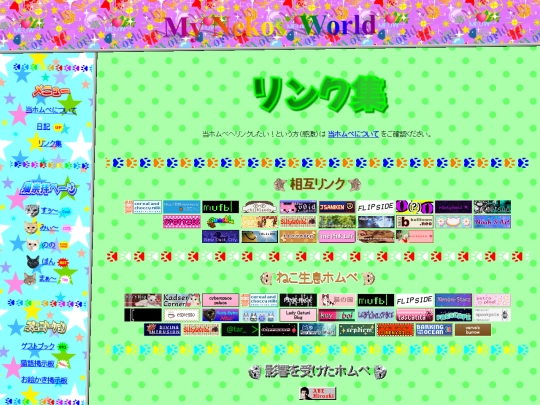540x405 pixels.
Task: Open the FLIPSIDE banner in the ねこ生息ホムペ section
Action: pyautogui.click(x=415, y=300)
